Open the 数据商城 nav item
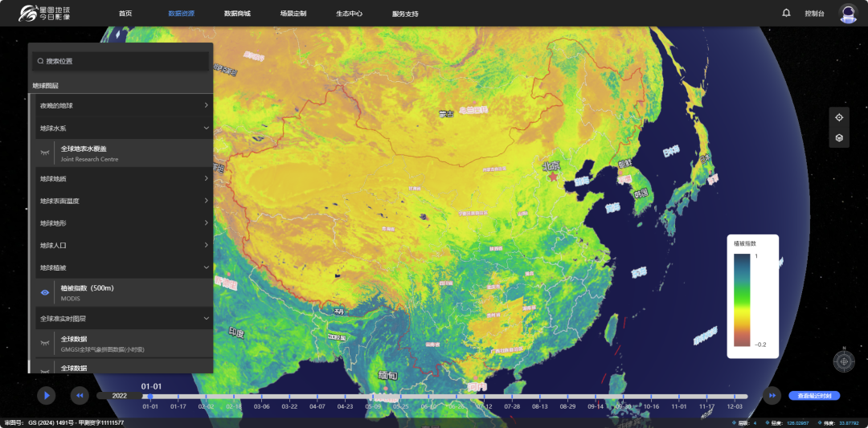 pos(237,14)
